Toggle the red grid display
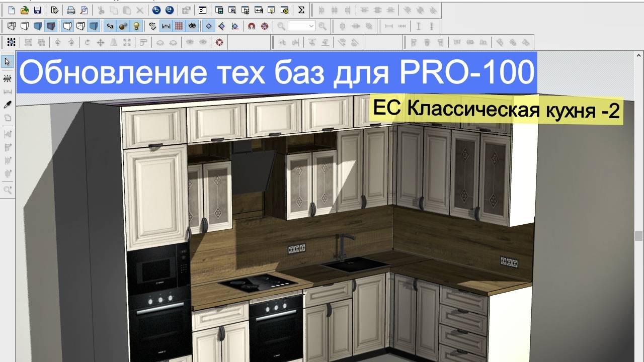This screenshot has width=644, height=362. (x=179, y=26)
